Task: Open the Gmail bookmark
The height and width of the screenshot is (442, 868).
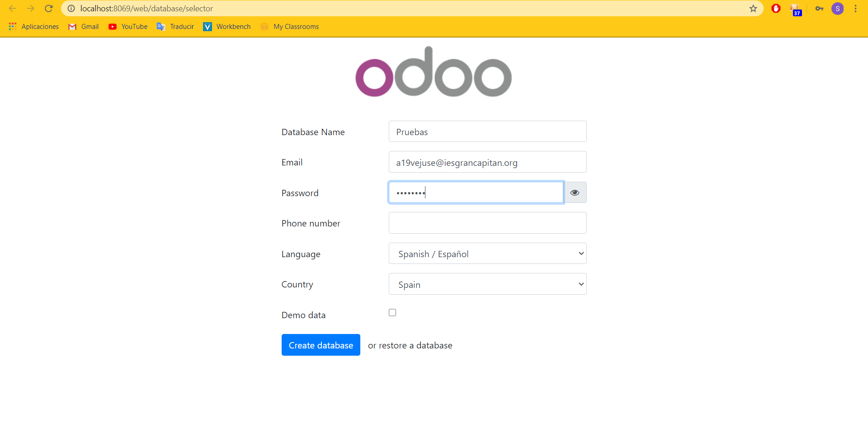Action: (x=84, y=27)
